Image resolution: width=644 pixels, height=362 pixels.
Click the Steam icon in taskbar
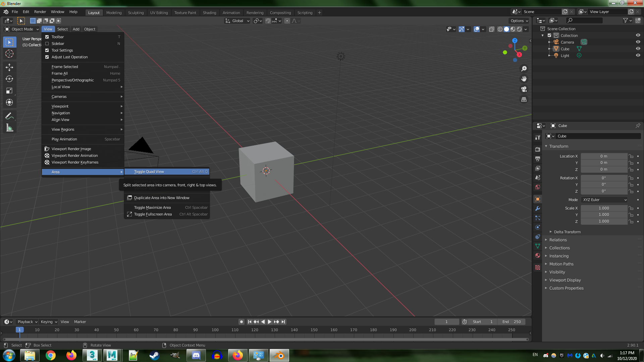[x=154, y=355]
